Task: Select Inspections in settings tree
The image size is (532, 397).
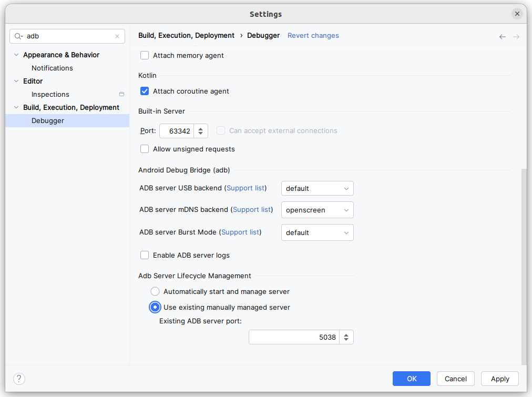Action: [x=50, y=94]
